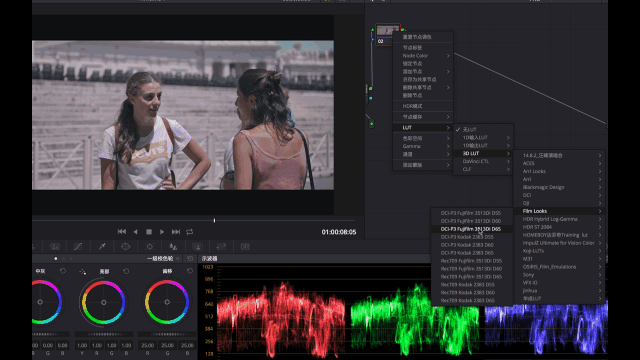Apply Rec709 Kodak 2383 D55 LUT
Viewport: 640px width, 360px height.
pyautogui.click(x=472, y=284)
